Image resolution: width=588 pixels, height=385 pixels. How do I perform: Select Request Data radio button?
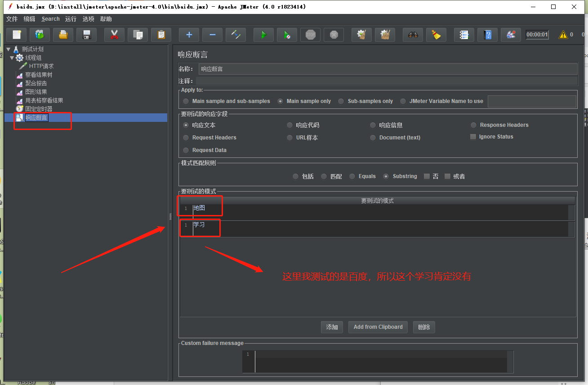186,150
